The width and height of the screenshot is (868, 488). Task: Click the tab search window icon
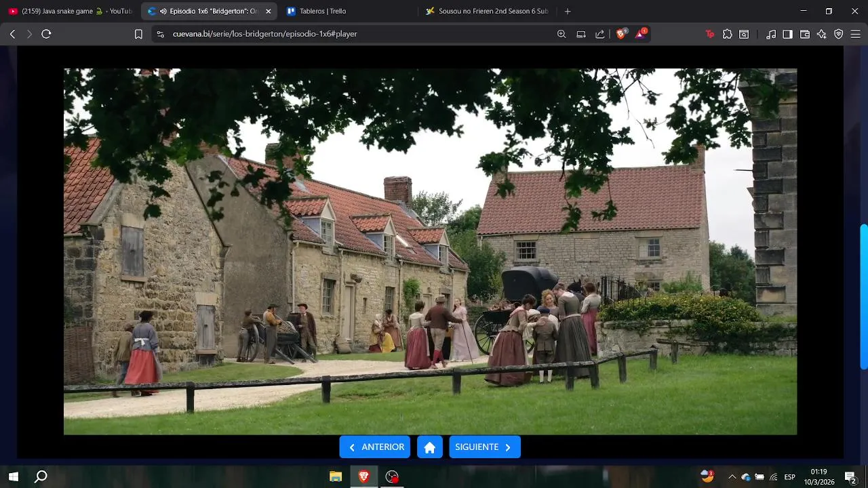coord(744,34)
